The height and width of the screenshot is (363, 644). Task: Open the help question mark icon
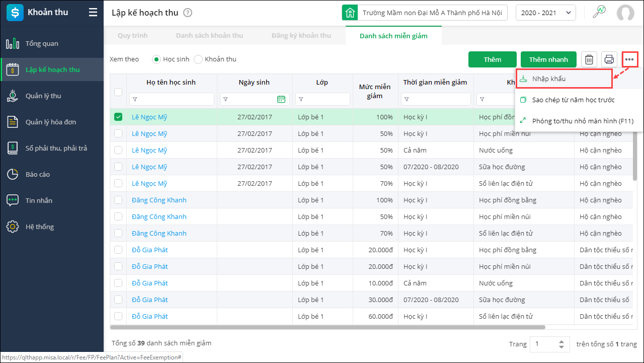(x=188, y=13)
